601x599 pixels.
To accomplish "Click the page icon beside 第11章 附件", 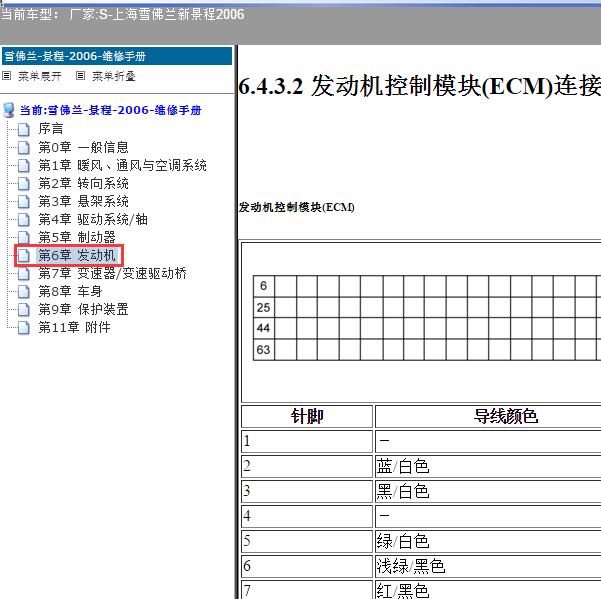I will (x=24, y=328).
